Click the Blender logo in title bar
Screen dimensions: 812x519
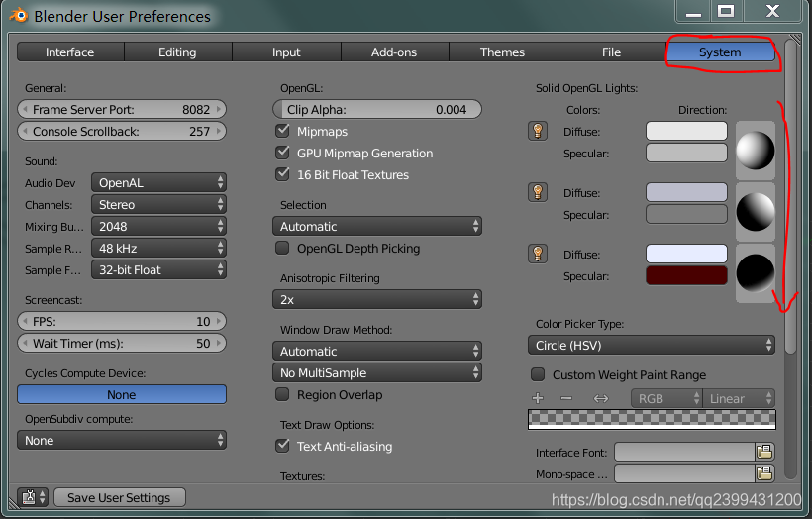18,16
